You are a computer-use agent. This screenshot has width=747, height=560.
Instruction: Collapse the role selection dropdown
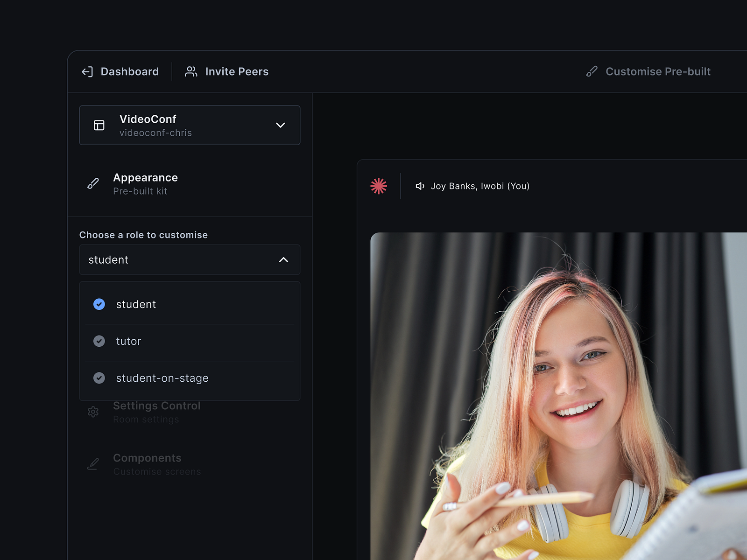pyautogui.click(x=283, y=260)
